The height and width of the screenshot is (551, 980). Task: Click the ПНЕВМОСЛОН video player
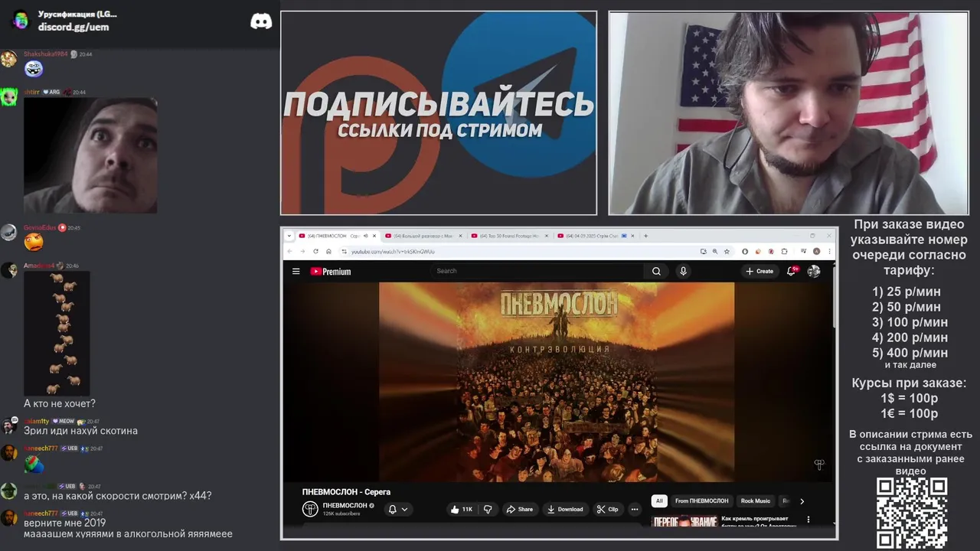(x=557, y=382)
